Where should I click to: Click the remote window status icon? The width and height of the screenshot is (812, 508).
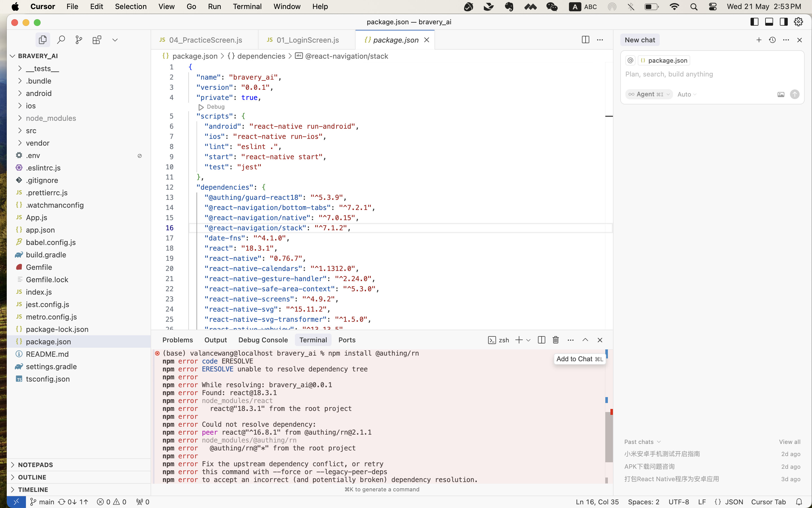pos(16,502)
